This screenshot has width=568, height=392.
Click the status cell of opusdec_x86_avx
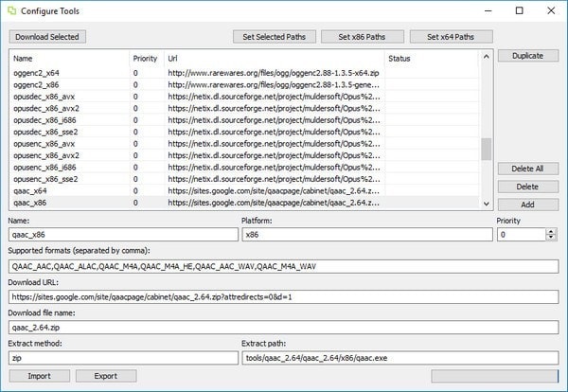pyautogui.click(x=432, y=97)
